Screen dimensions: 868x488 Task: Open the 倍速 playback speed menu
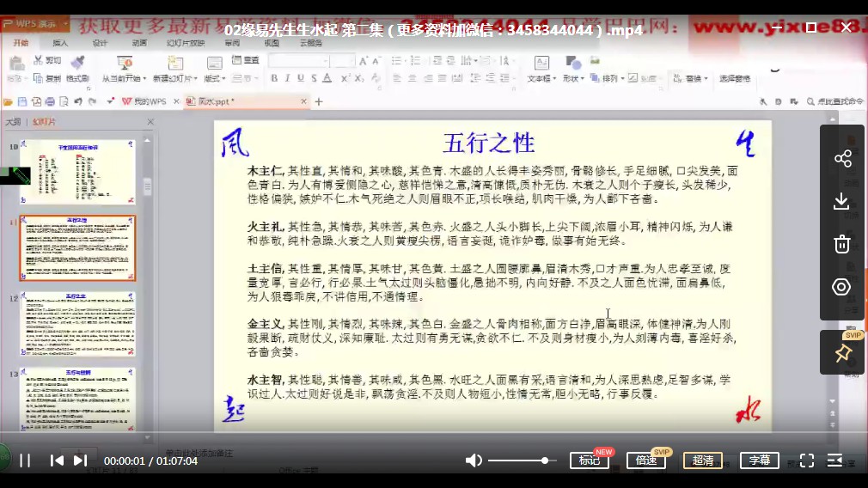point(645,461)
